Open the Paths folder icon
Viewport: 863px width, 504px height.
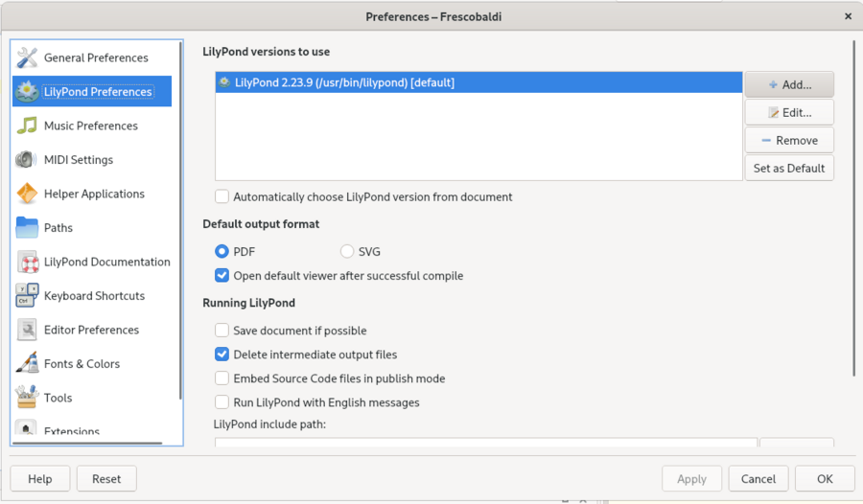[27, 228]
